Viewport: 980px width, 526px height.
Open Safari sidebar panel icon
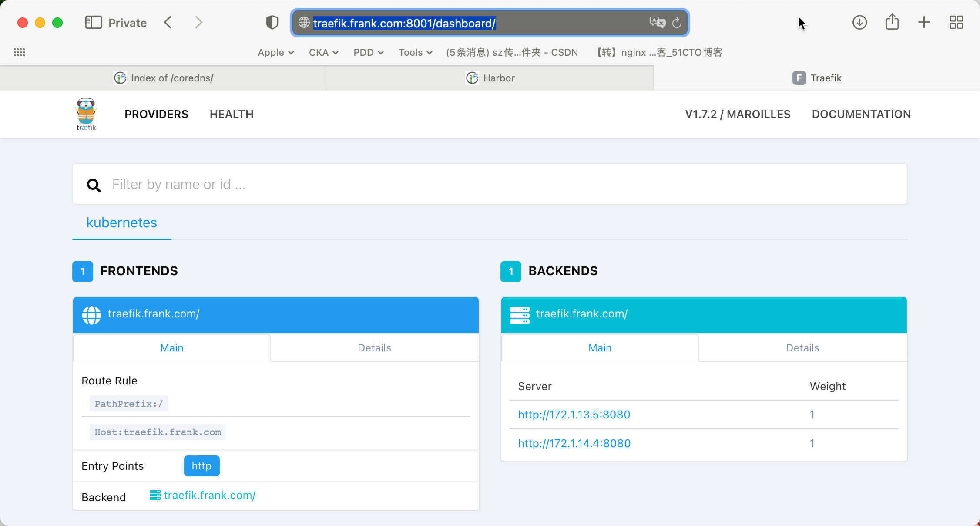(93, 22)
